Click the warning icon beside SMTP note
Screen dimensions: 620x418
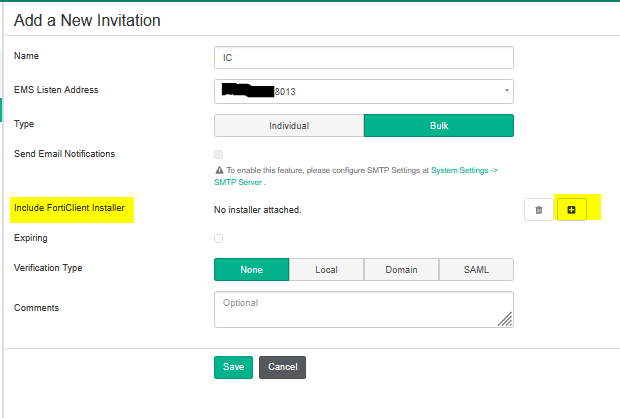218,171
